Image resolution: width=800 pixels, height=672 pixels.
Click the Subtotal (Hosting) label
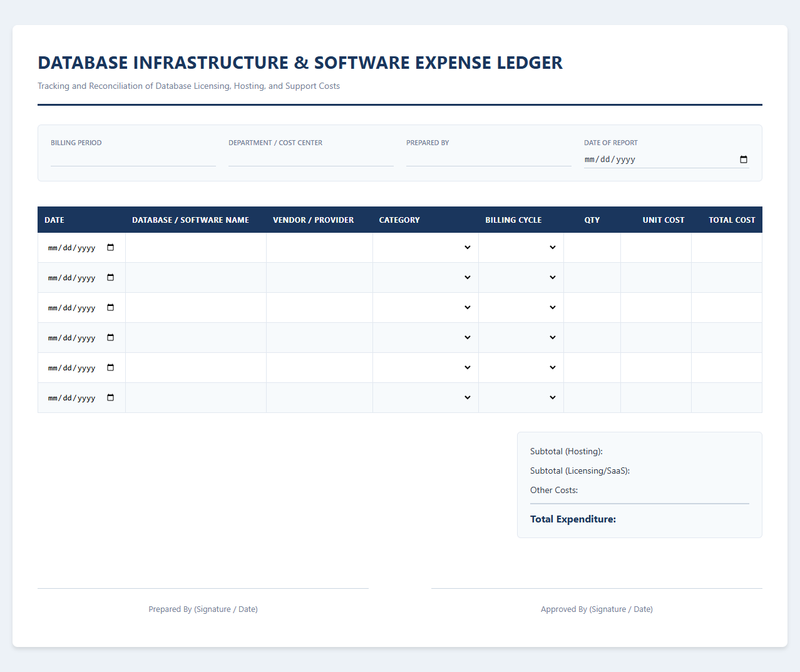coord(567,451)
